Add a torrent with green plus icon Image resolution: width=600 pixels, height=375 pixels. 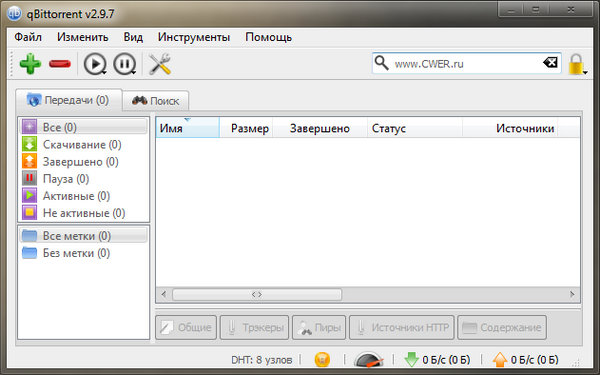pos(30,64)
